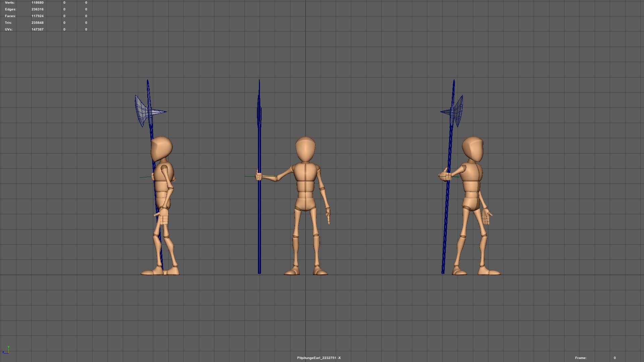
Task: Click the Y axis on the orientation gizmo
Action: (x=8, y=347)
